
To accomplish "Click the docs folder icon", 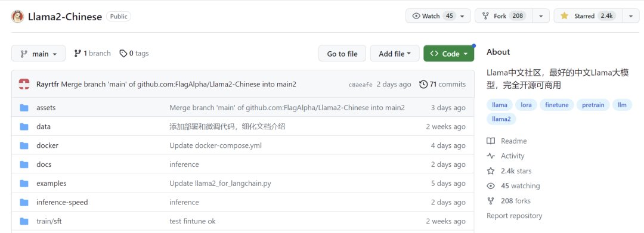I will (24, 164).
